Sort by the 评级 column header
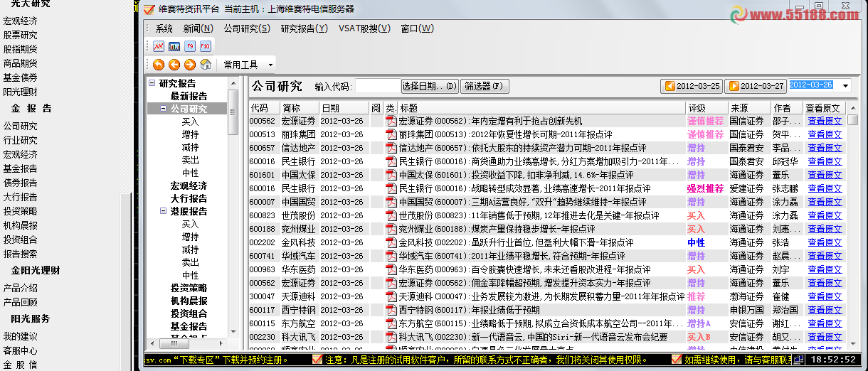 point(706,108)
